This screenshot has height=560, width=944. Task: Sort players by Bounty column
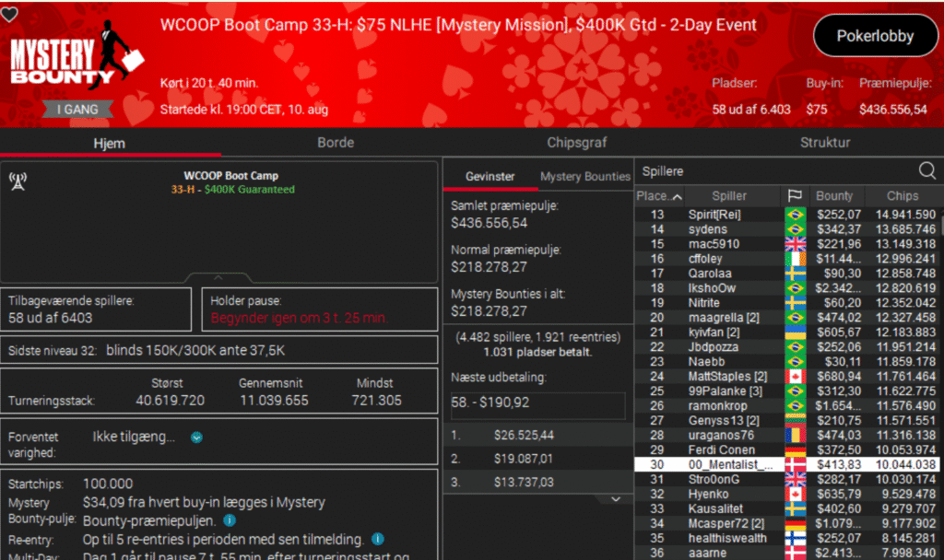[833, 196]
